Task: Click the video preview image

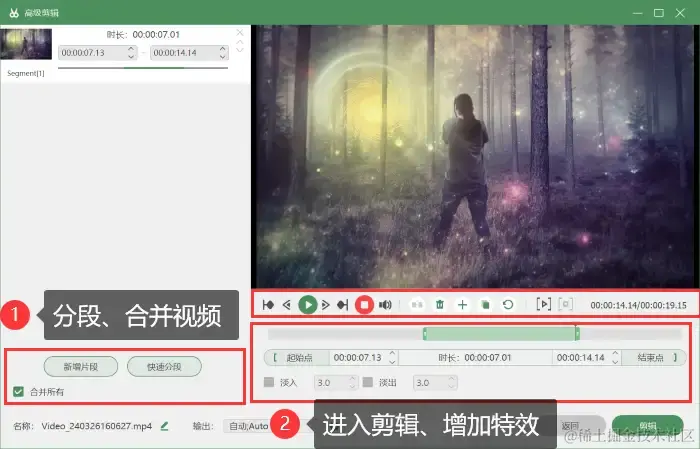Action: (475, 156)
